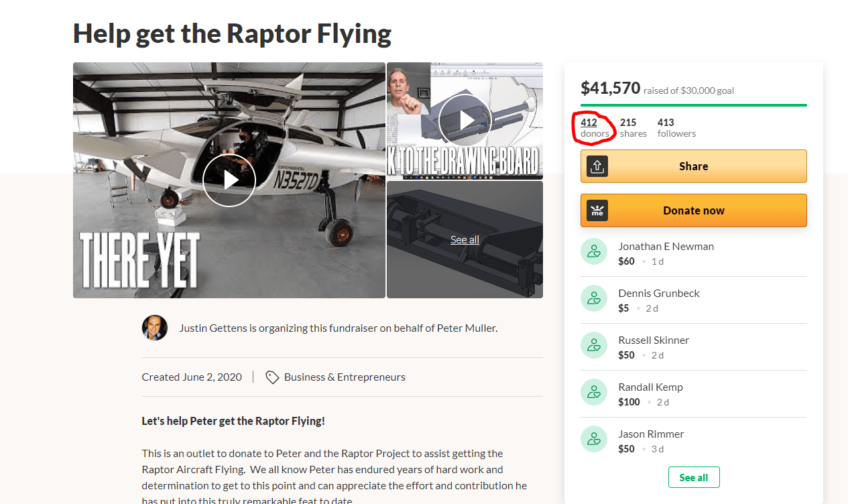
Task: Open Justin Gettens organizer profile photo
Action: click(155, 328)
